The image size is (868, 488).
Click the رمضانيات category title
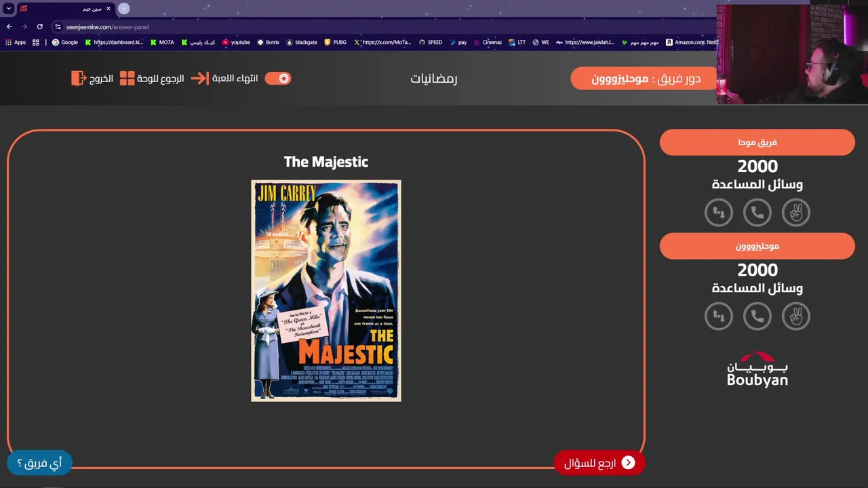pyautogui.click(x=433, y=79)
